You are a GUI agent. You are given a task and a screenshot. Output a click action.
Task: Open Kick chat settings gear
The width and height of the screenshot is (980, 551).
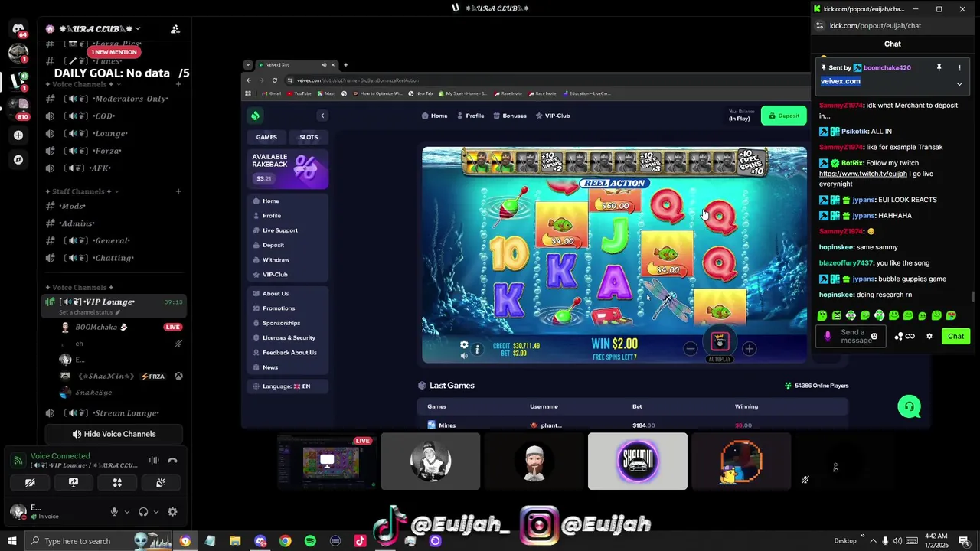pos(929,337)
